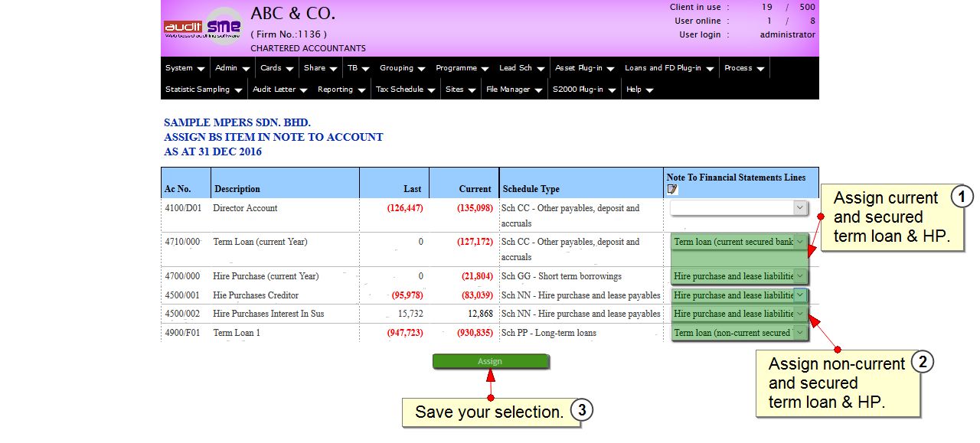
Task: Click the Asset Plug-in menu
Action: coord(583,68)
